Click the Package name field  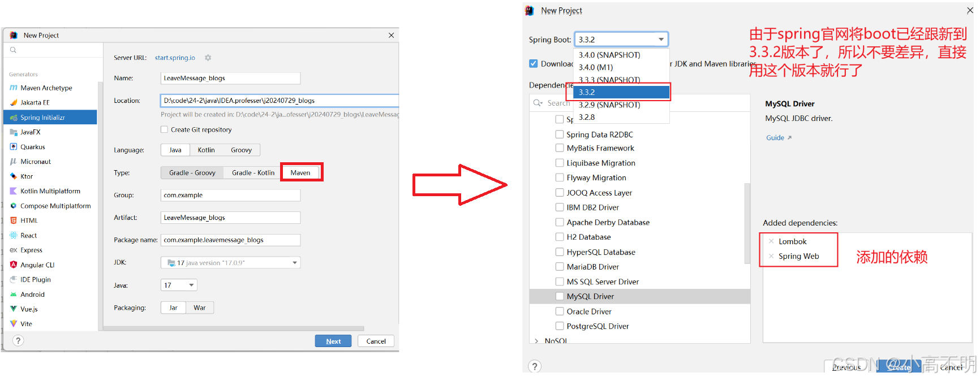(230, 240)
